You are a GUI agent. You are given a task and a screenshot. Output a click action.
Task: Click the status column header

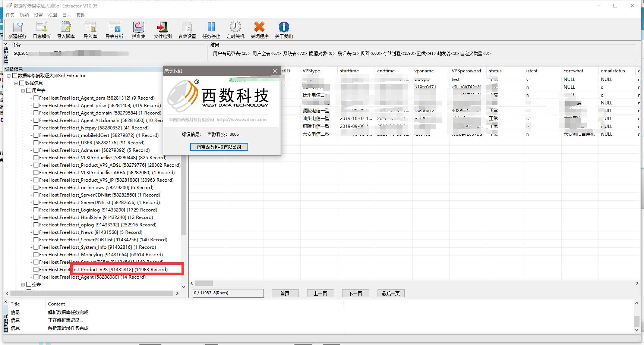tap(505, 70)
